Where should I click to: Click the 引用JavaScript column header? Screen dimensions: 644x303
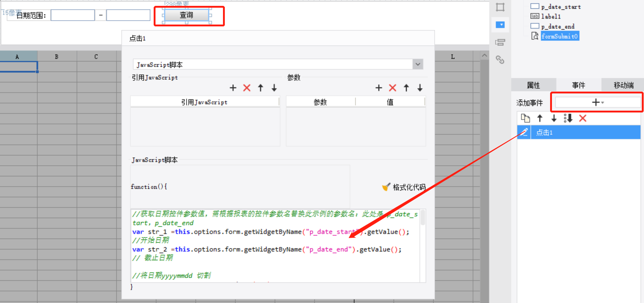[x=205, y=102]
